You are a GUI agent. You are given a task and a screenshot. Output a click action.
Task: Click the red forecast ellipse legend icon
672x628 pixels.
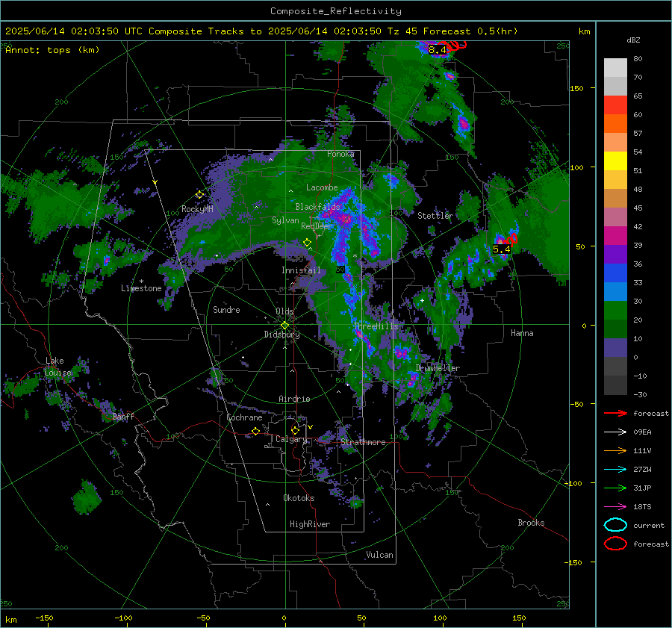tap(615, 544)
